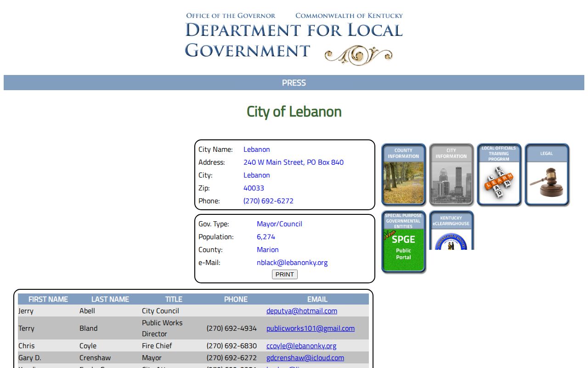Click the last name Coyle

click(88, 346)
